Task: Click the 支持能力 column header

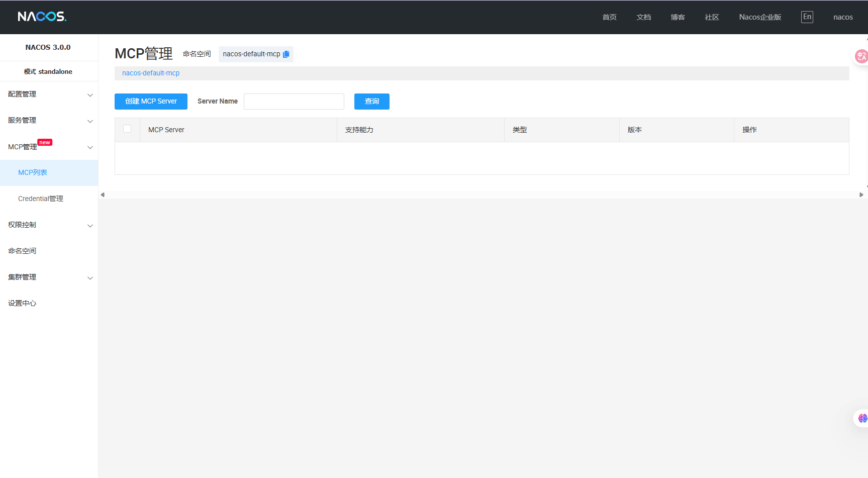Action: click(421, 130)
